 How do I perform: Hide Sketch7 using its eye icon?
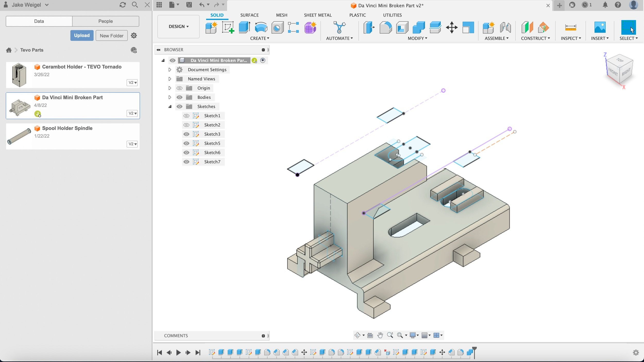186,162
